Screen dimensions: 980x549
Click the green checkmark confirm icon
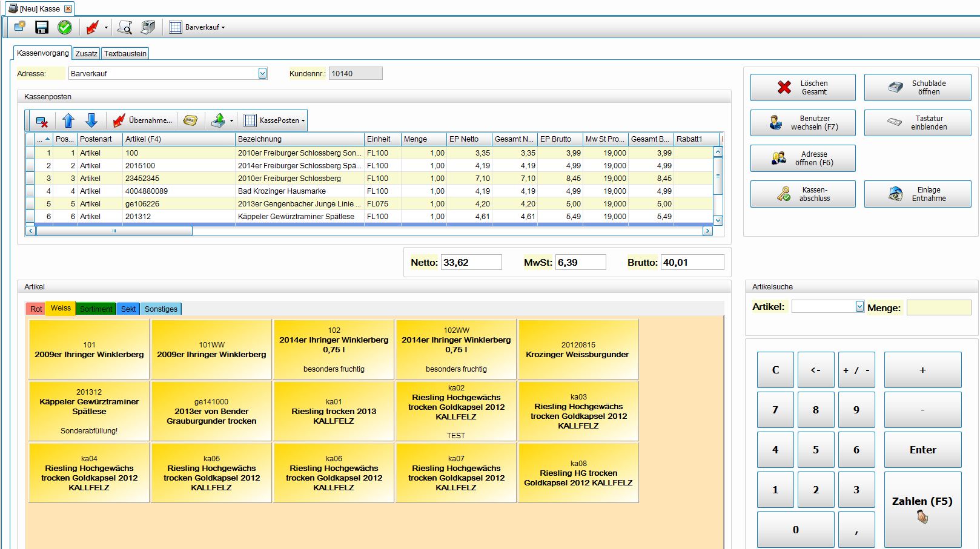65,27
